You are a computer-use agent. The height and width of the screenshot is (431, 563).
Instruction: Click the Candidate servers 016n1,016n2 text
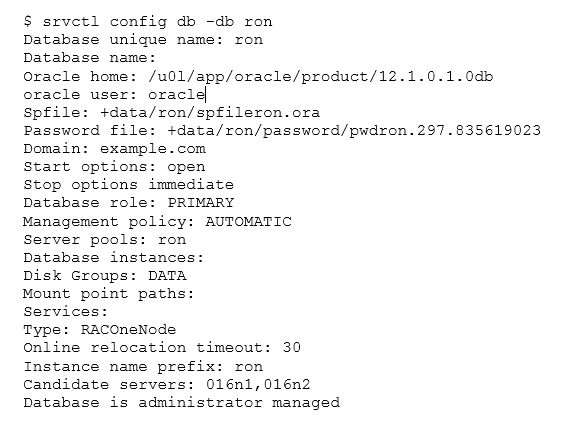pos(167,385)
